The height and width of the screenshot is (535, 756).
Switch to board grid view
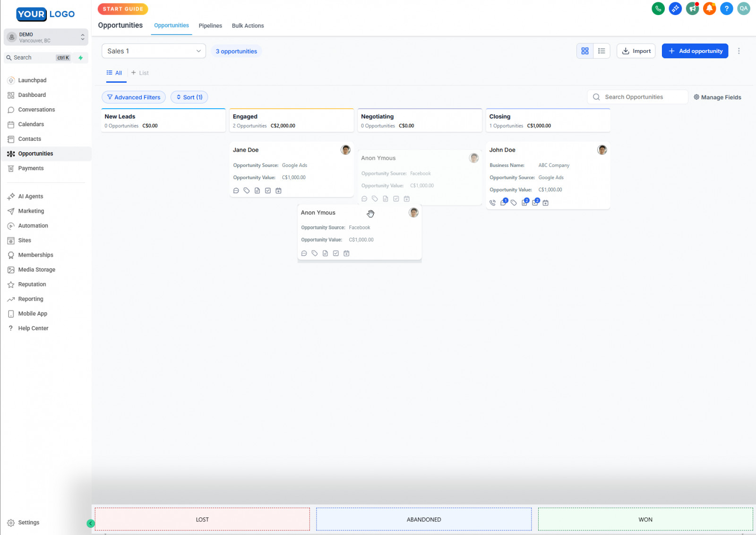585,51
